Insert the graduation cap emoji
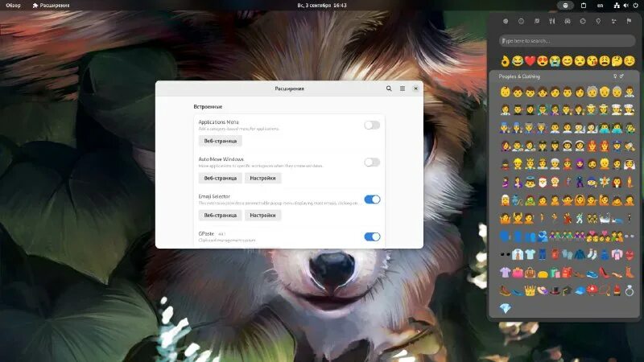 tap(568, 291)
